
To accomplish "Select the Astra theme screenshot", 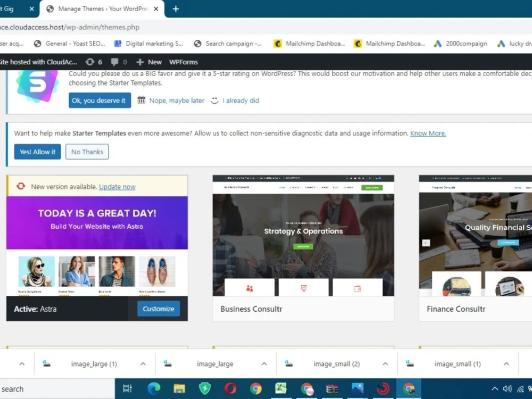I will pos(97,246).
